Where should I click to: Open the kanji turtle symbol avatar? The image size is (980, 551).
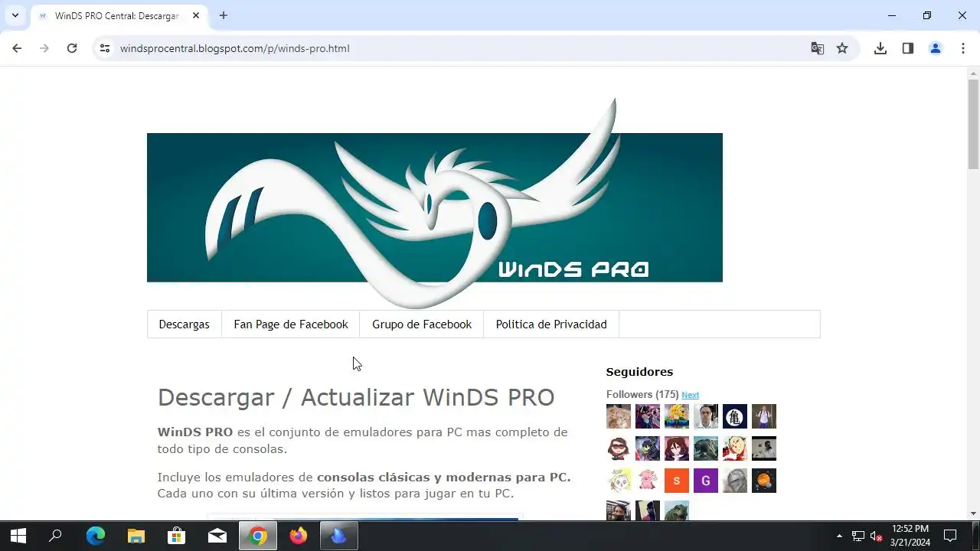click(735, 416)
